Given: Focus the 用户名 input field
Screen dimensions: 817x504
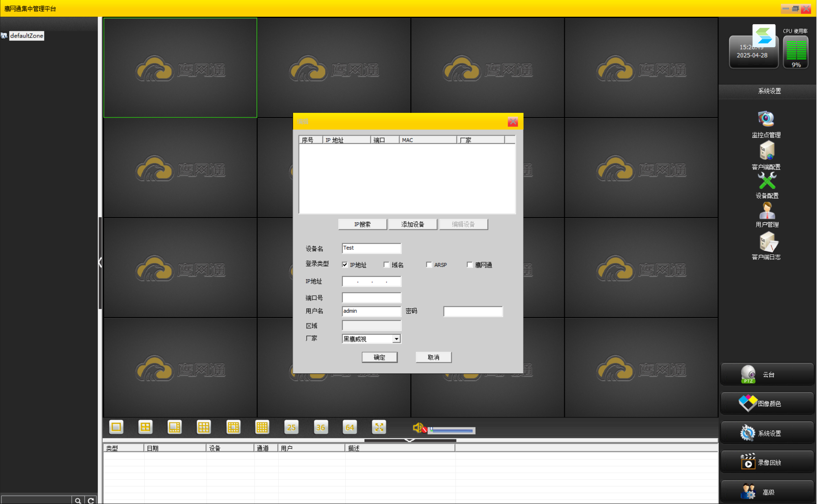Looking at the screenshot, I should point(371,311).
